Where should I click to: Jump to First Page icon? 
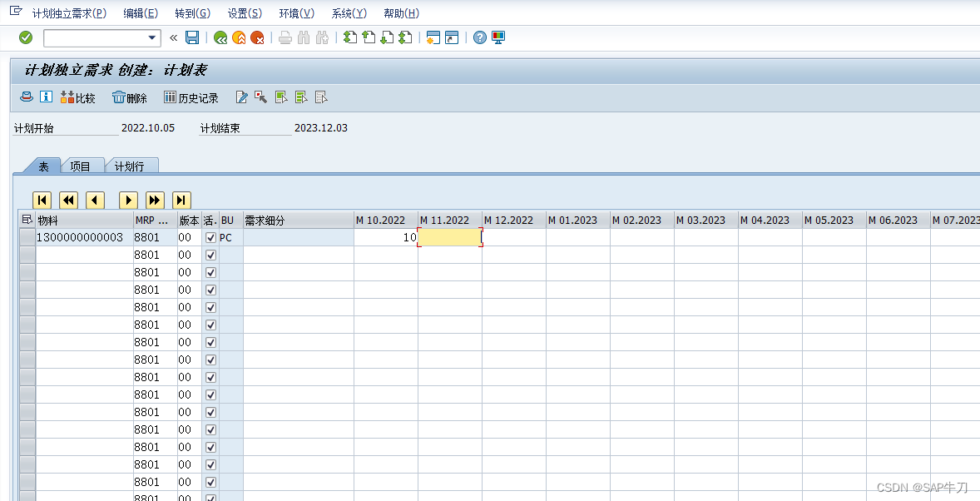(350, 38)
